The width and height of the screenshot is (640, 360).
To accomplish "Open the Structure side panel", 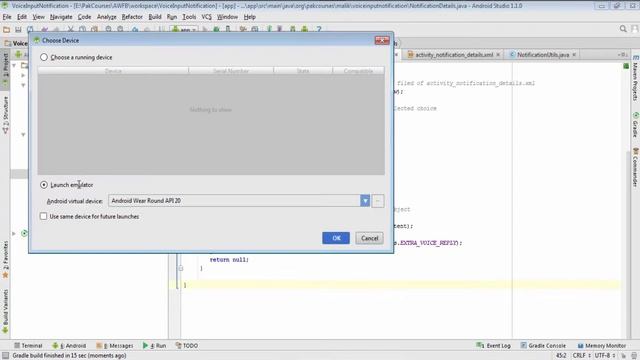I will 5,115.
